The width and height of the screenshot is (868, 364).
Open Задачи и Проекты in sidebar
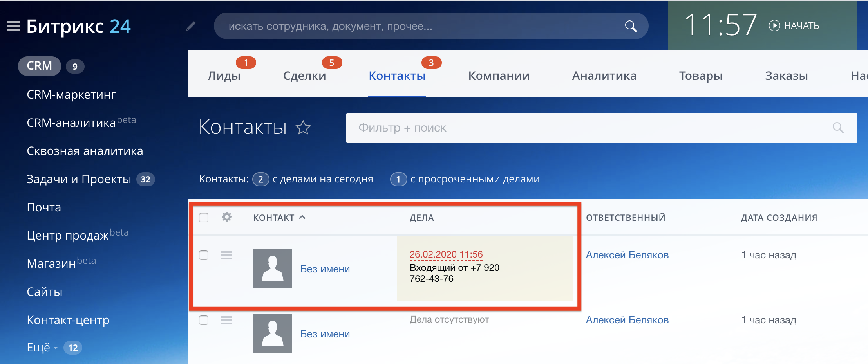(x=79, y=179)
